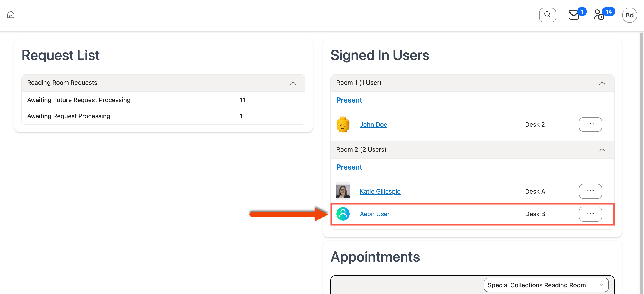Collapse the Room 1 user list
Viewport: 644px width, 294px height.
pyautogui.click(x=602, y=83)
